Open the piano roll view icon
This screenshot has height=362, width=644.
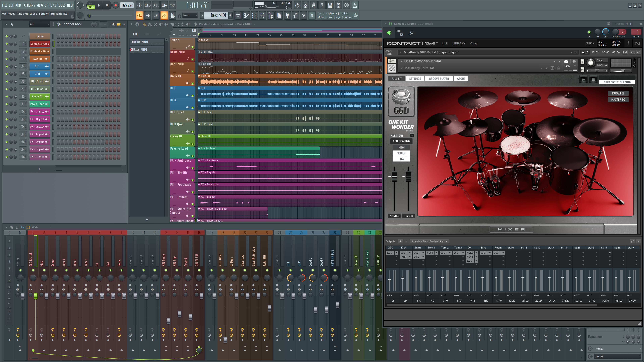246,16
